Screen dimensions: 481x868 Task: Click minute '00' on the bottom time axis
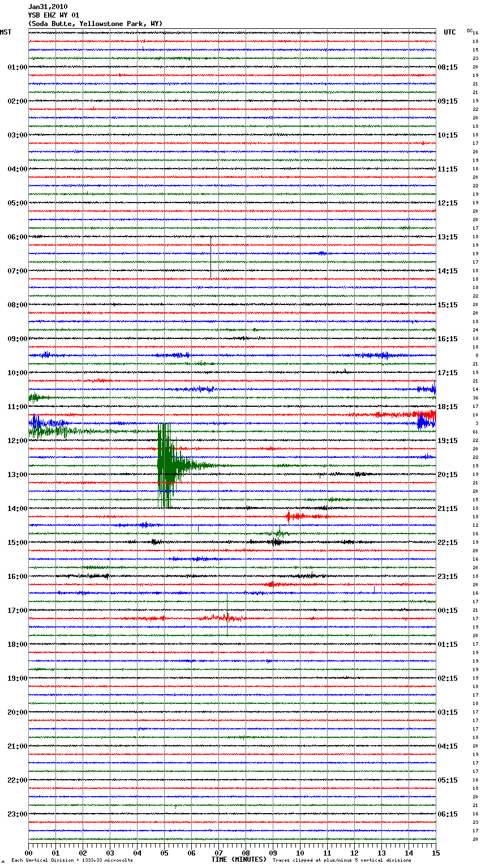[x=28, y=853]
